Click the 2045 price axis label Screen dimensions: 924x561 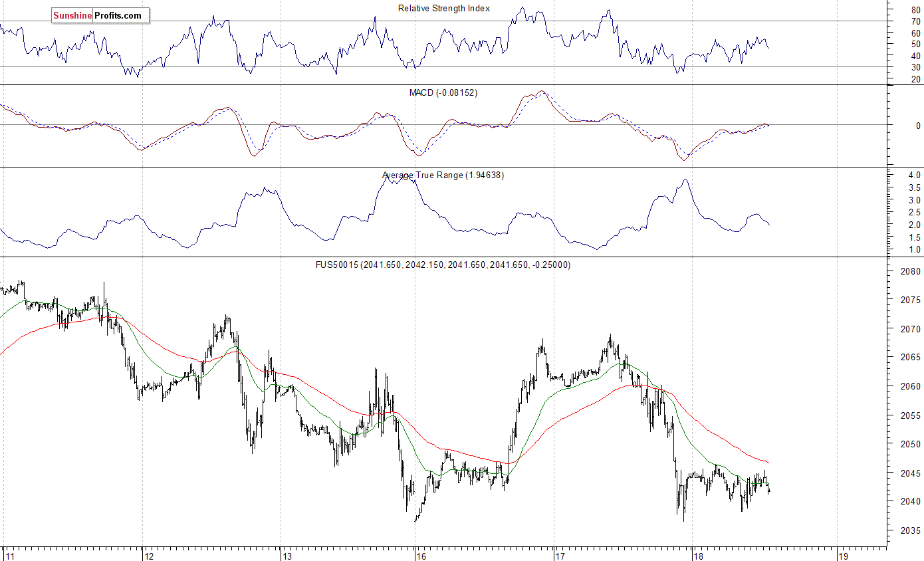(910, 473)
